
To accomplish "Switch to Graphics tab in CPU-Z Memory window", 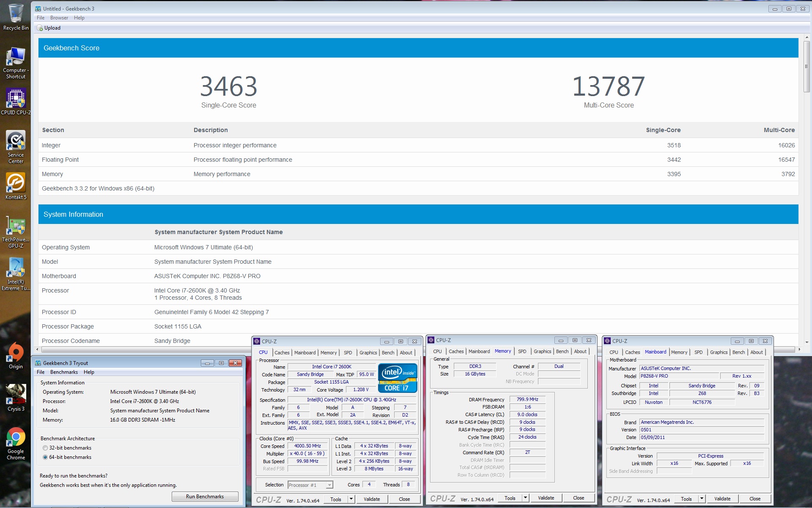I will pyautogui.click(x=542, y=351).
